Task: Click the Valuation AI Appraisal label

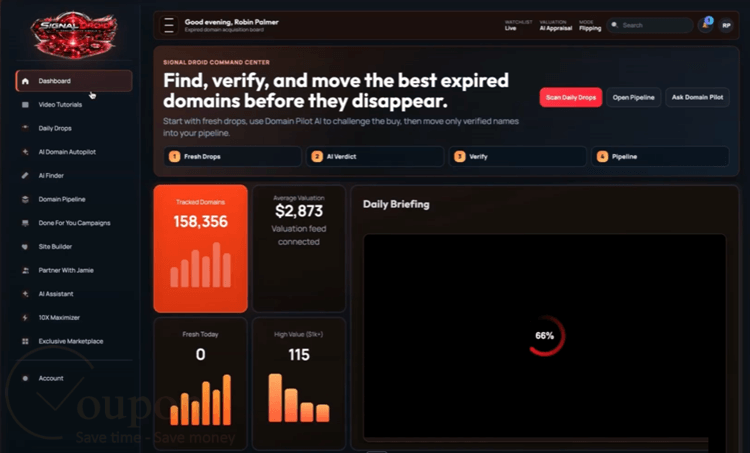Action: coord(555,25)
